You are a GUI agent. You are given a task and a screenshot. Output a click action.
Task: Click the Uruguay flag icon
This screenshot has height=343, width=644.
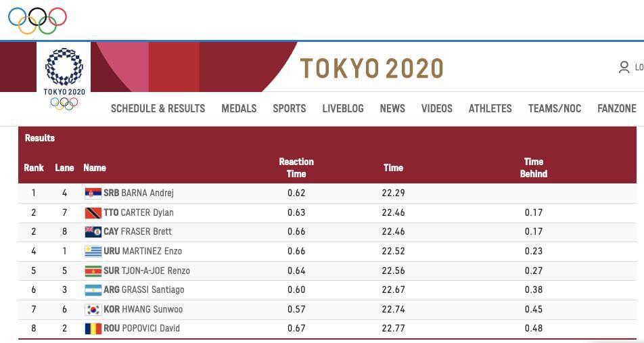tap(93, 251)
